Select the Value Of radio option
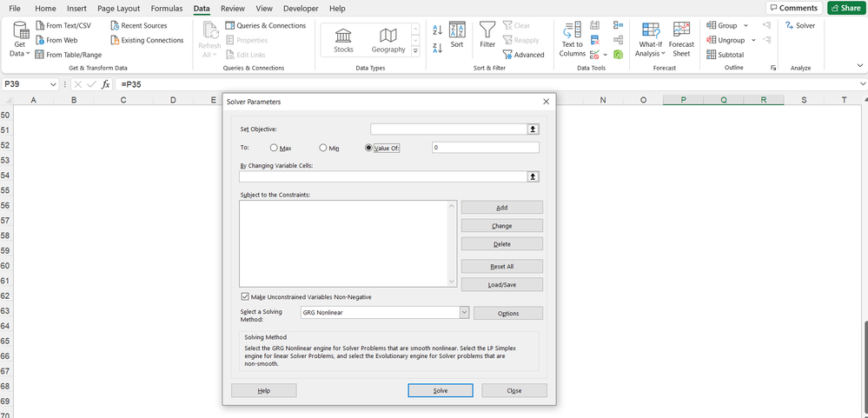This screenshot has width=868, height=418. 368,148
